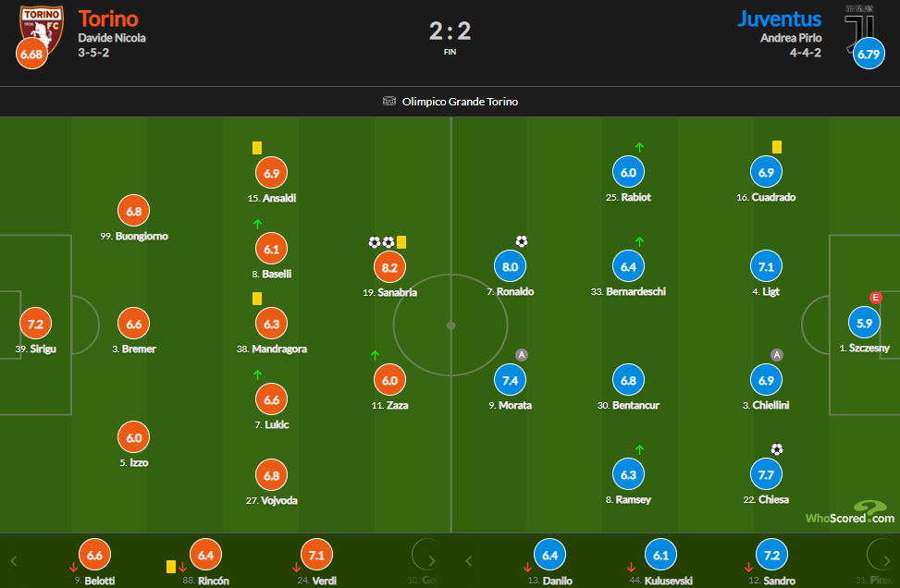This screenshot has width=900, height=588.
Task: Show next Juventus substitutes with right arrow
Action: 887,561
